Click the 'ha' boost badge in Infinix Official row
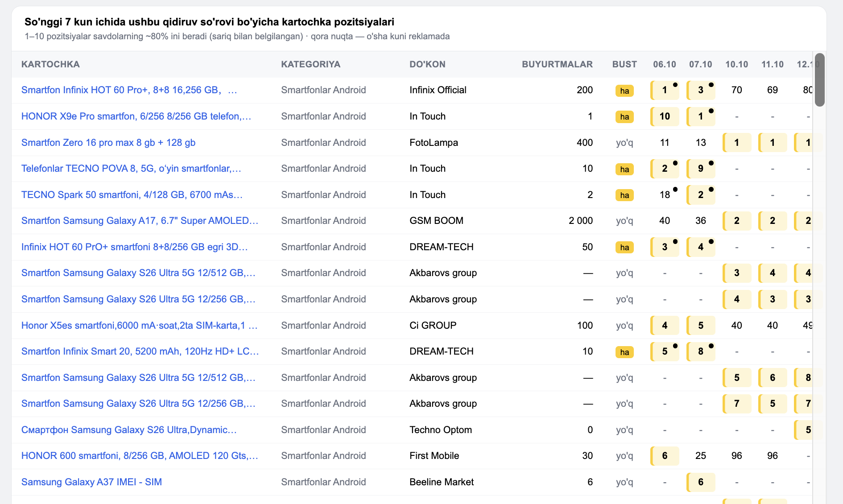 (x=624, y=91)
